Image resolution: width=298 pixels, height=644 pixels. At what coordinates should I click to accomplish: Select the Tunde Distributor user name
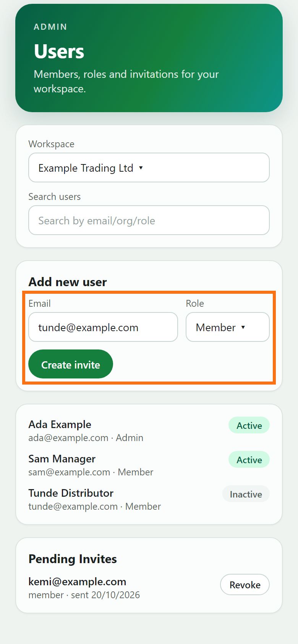coord(71,493)
